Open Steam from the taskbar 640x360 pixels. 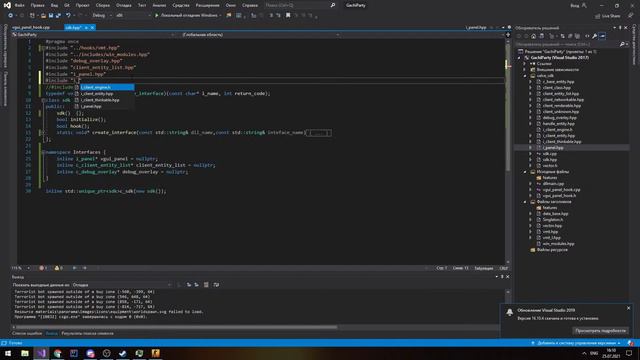coord(123,353)
